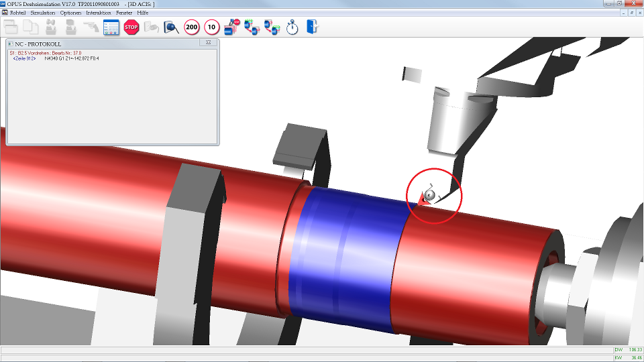Open the Interaktion menu
Screen dimensions: 644x362
click(x=99, y=13)
